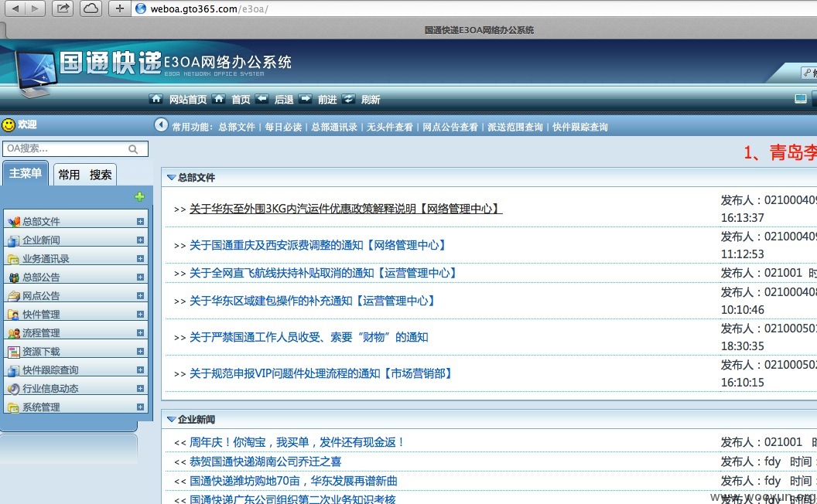
Task: Expand 流程管理 menu with plus box
Action: coord(140,332)
